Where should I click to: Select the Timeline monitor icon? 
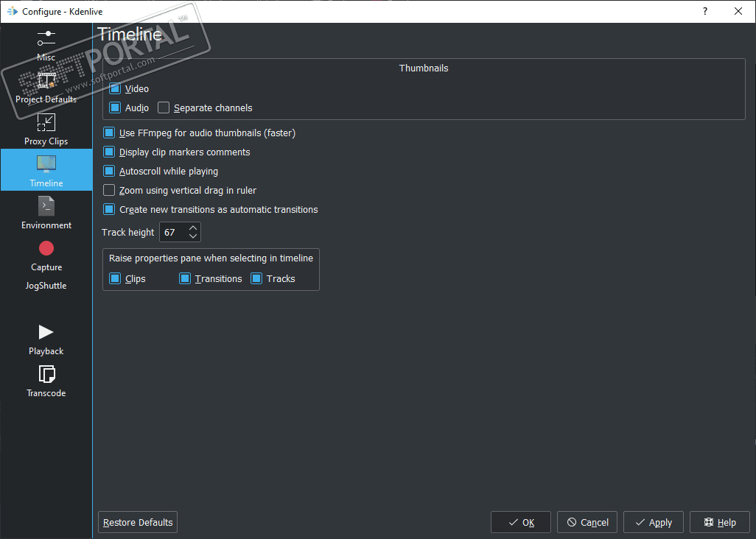click(46, 164)
